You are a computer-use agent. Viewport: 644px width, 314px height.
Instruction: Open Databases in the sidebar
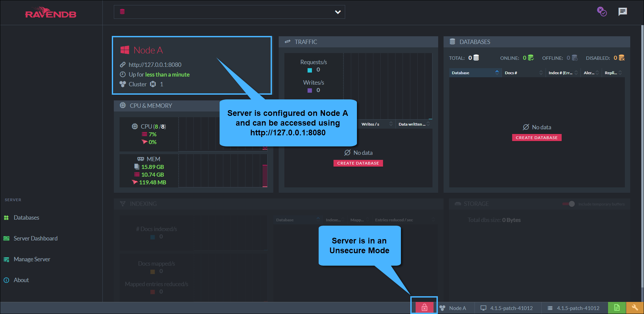coord(27,218)
